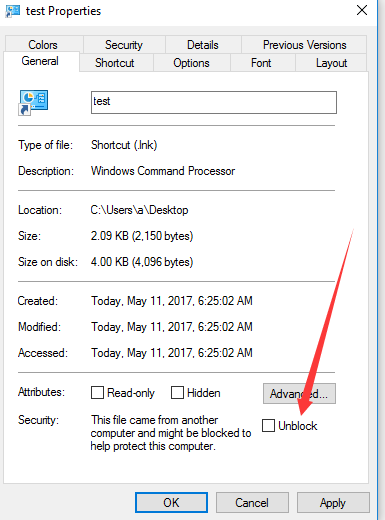Show the Font tab

[x=261, y=63]
